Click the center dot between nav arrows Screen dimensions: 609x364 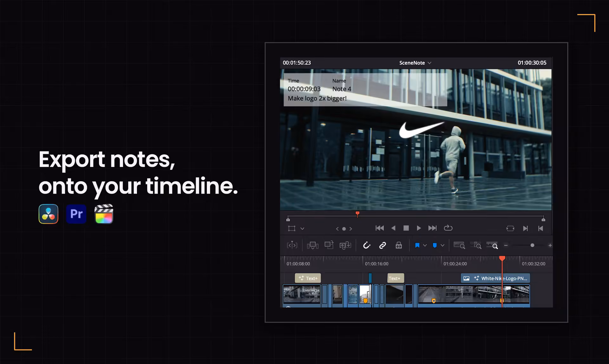pos(344,229)
